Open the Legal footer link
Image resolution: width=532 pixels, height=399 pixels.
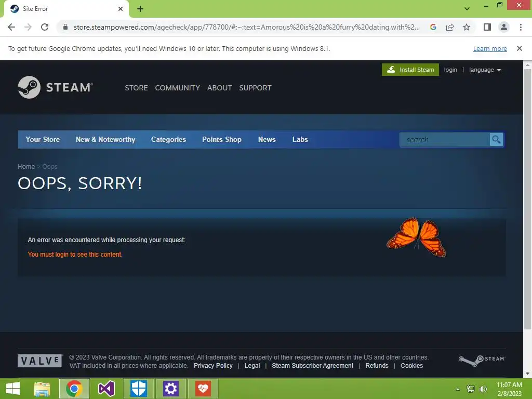pyautogui.click(x=252, y=365)
